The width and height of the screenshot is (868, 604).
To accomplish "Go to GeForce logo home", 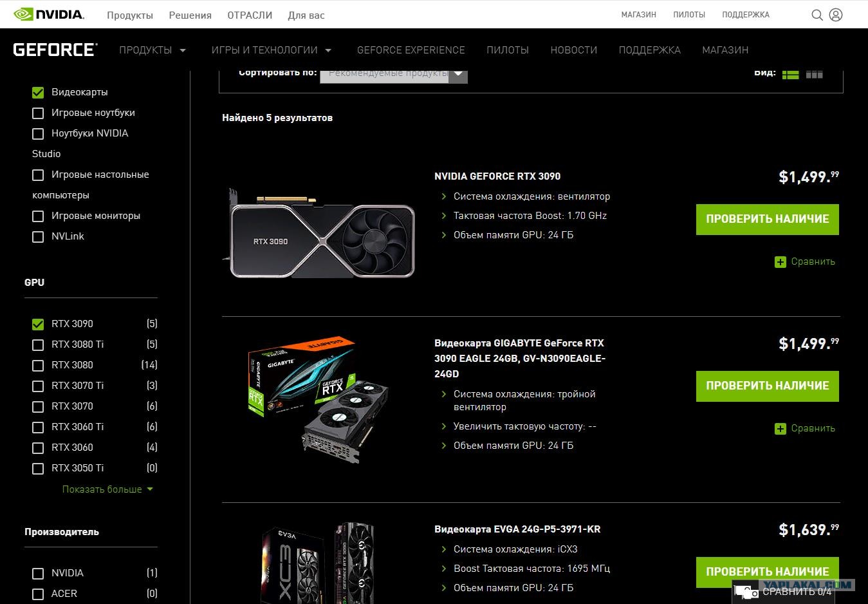I will tap(55, 50).
